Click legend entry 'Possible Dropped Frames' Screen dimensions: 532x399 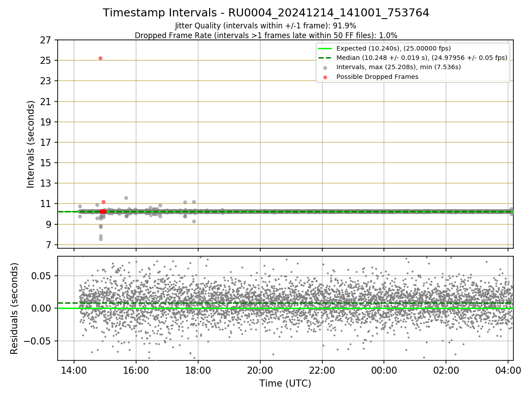coord(377,77)
